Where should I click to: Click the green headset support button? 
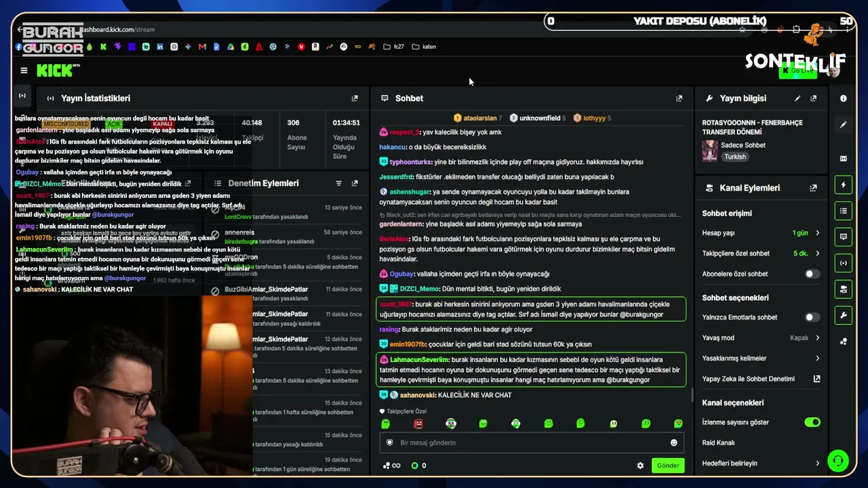838,461
